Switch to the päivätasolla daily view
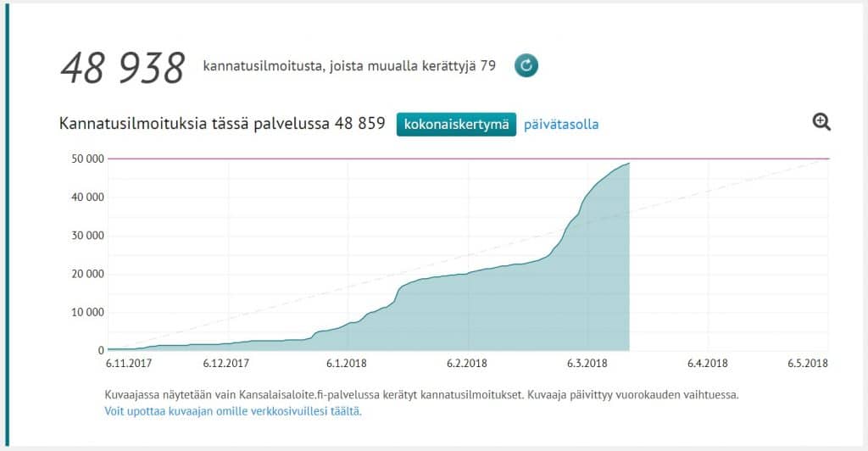The image size is (868, 451). click(561, 124)
